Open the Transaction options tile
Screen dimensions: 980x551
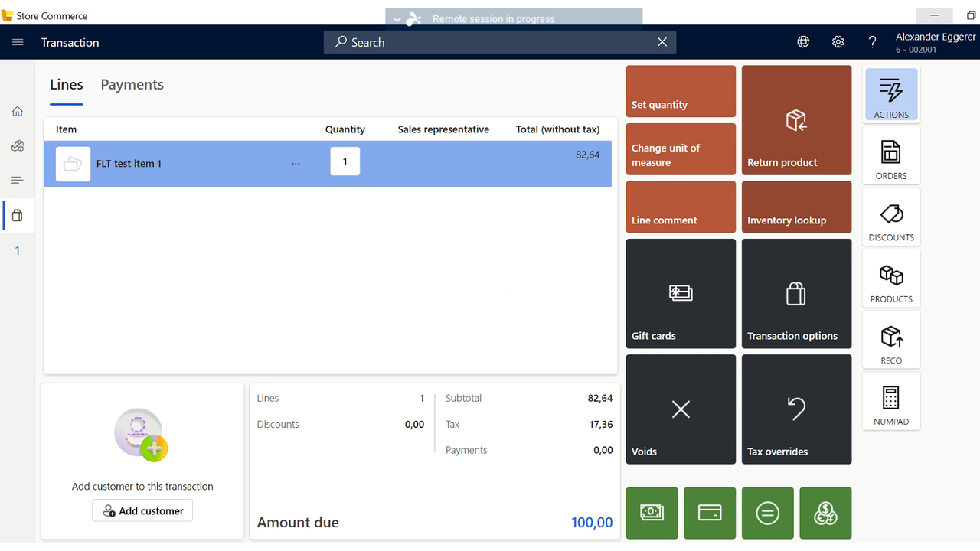point(796,294)
